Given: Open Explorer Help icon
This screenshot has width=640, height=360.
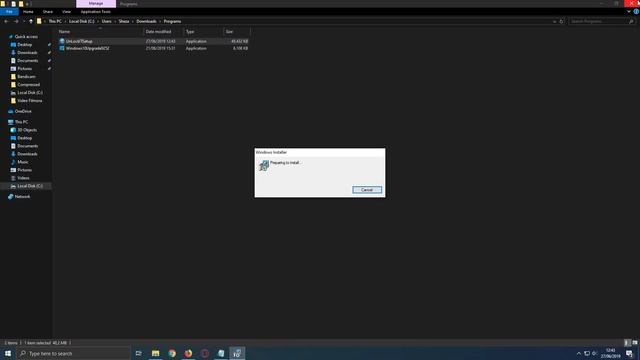Looking at the screenshot, I should coord(636,12).
